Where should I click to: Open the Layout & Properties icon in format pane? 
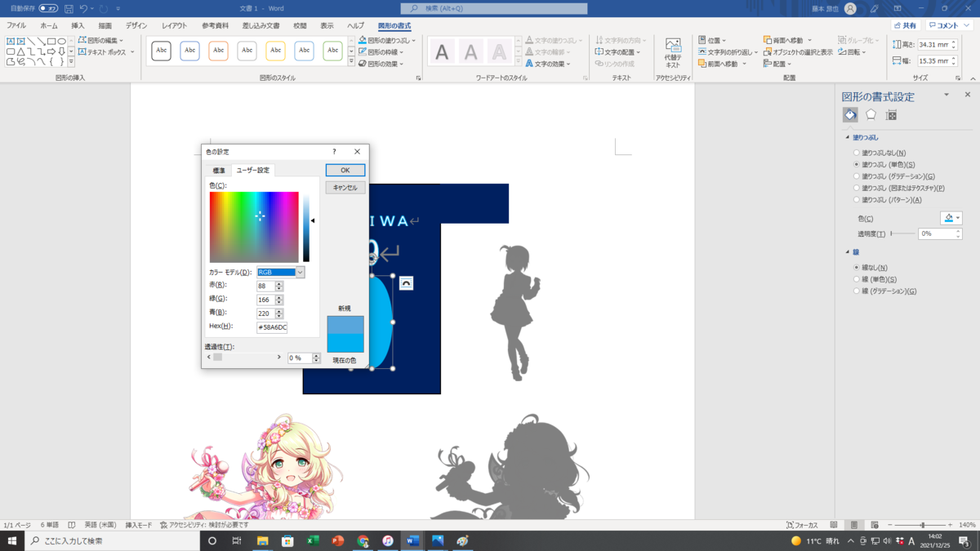[891, 115]
